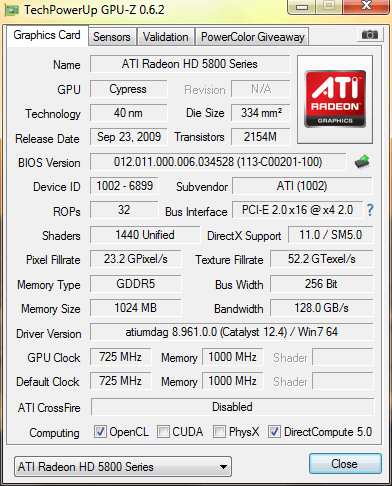The image size is (392, 486).
Task: Click the Close button
Action: (345, 464)
